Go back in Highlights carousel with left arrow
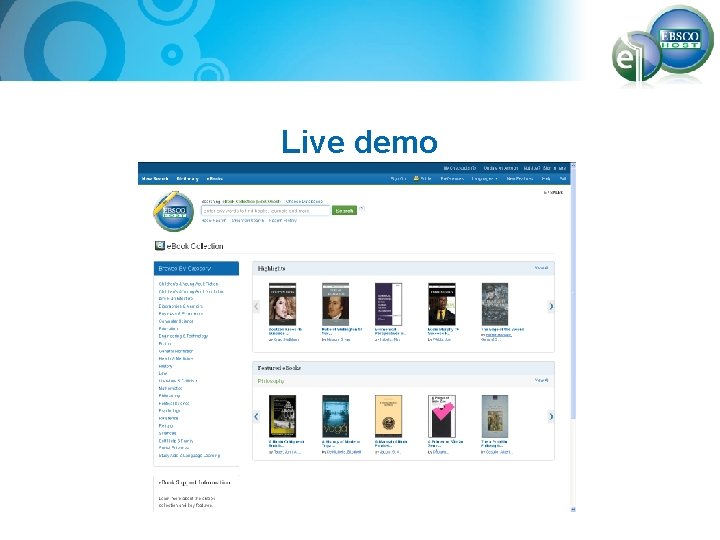The image size is (720, 540). pyautogui.click(x=256, y=306)
